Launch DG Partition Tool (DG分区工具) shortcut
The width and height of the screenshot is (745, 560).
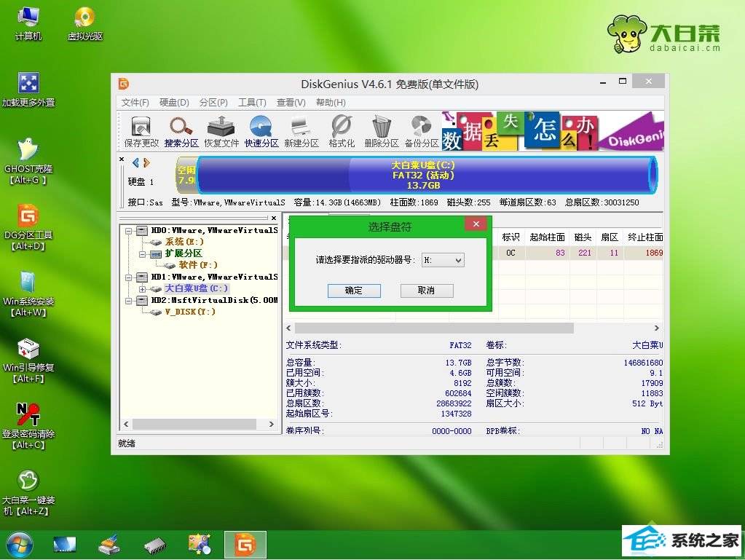(x=28, y=227)
